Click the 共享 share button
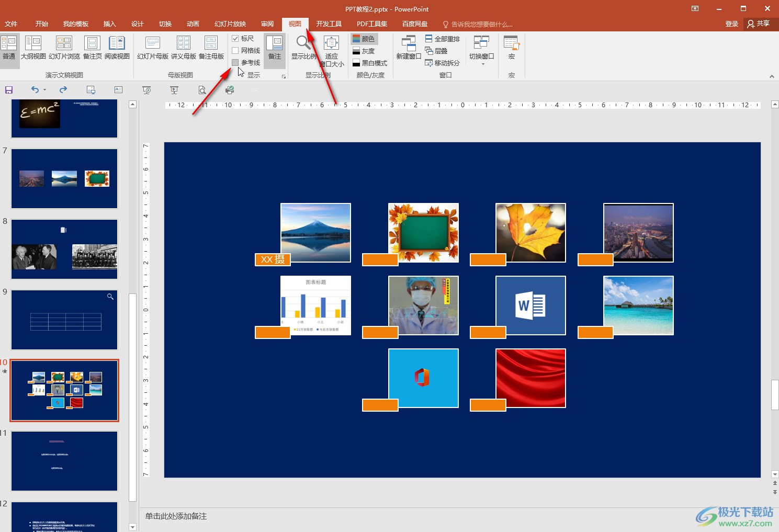779x532 pixels. (759, 24)
